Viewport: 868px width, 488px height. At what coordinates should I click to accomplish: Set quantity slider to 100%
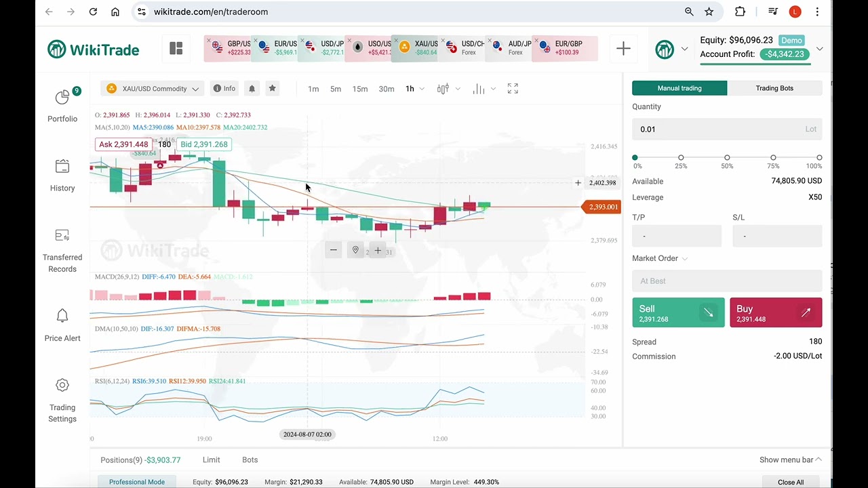(x=819, y=157)
